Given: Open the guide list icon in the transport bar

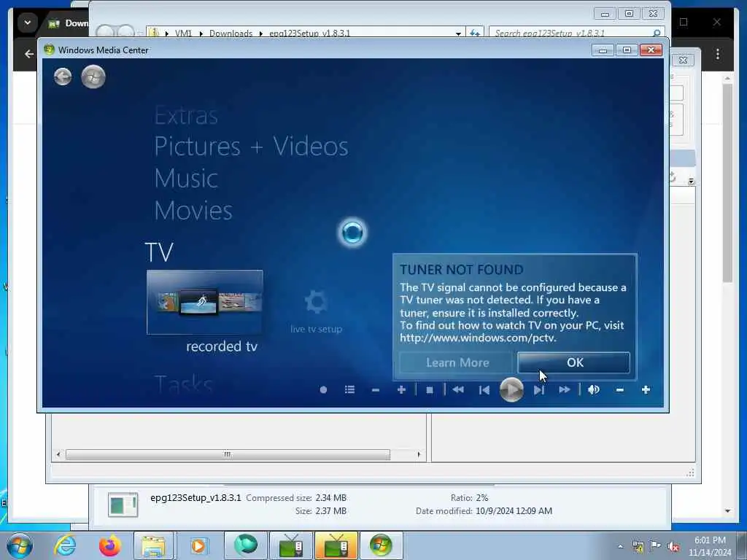Looking at the screenshot, I should tap(349, 390).
